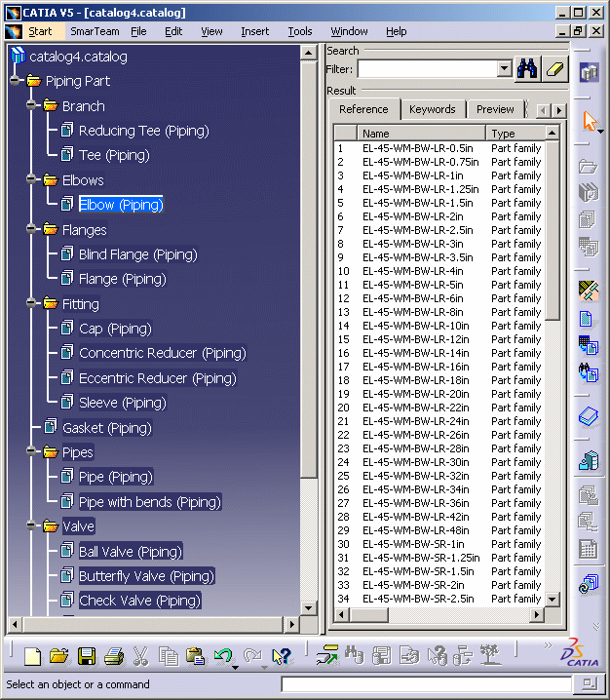This screenshot has height=700, width=610.
Task: Click the green Undo arrow icon
Action: [x=223, y=655]
